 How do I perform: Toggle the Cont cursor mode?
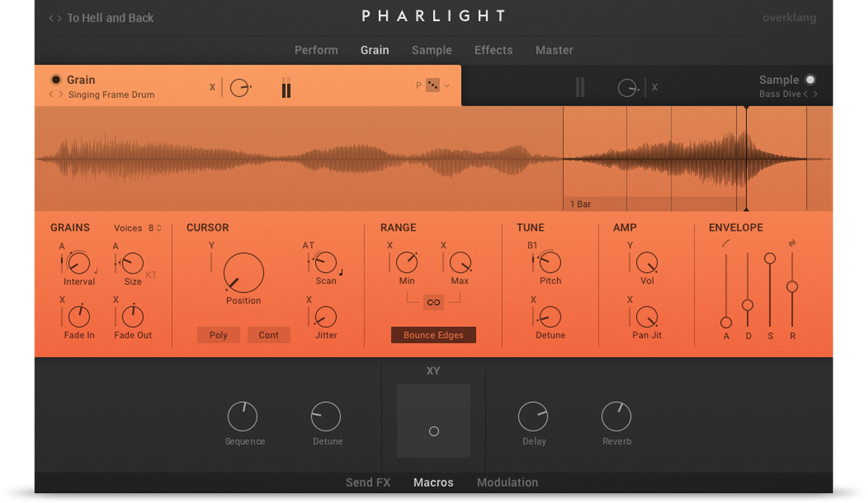(268, 335)
